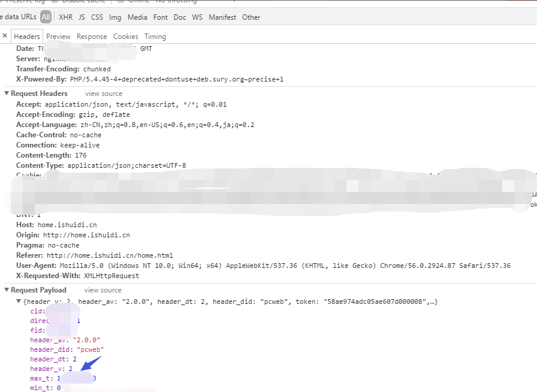Viewport: 537px width, 392px height.
Task: Select the X-Powered-By PHP header value
Action: click(x=177, y=79)
